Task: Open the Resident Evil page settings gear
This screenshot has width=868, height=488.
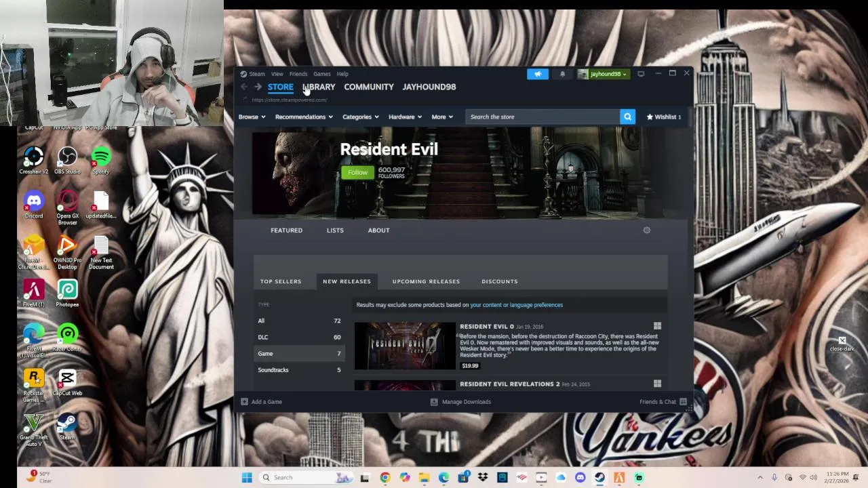Action: coord(647,230)
